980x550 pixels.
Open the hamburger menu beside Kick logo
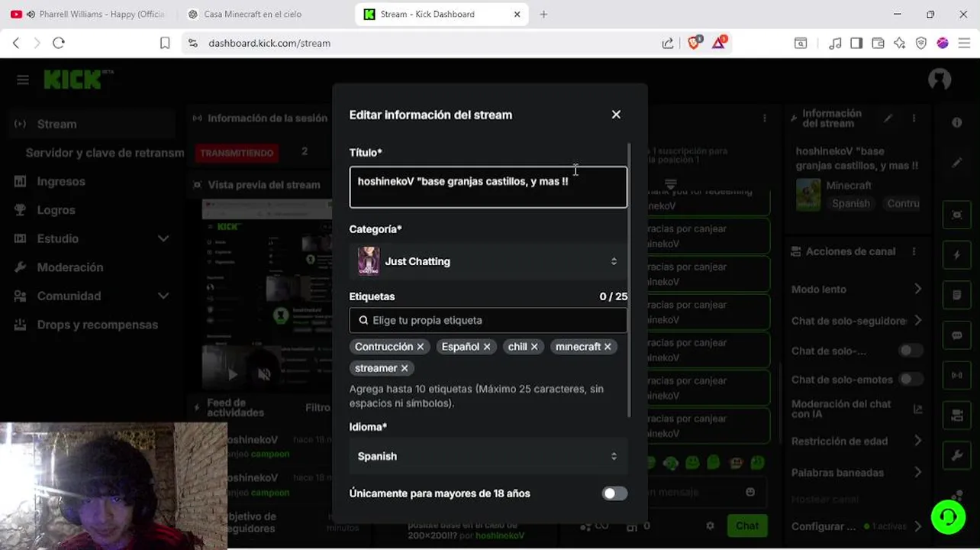point(23,79)
